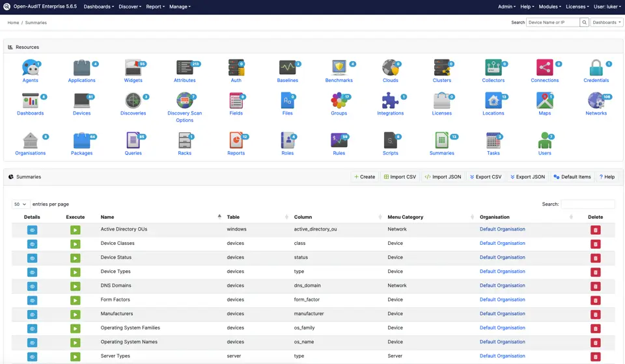Open the Admin menu

point(507,7)
